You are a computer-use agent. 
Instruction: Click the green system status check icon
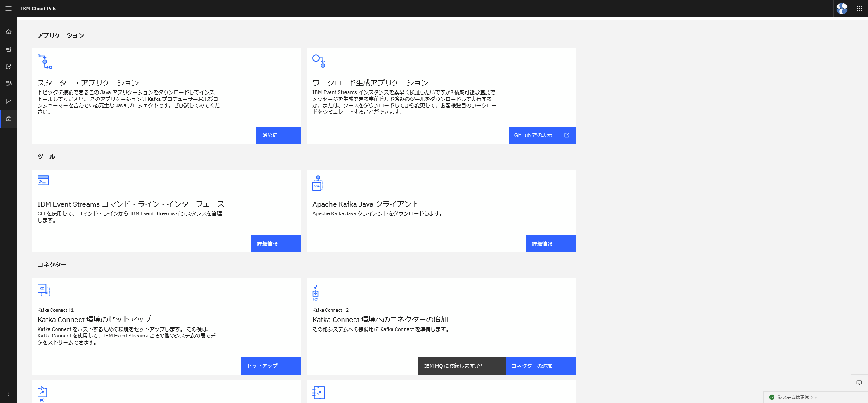pyautogui.click(x=772, y=398)
